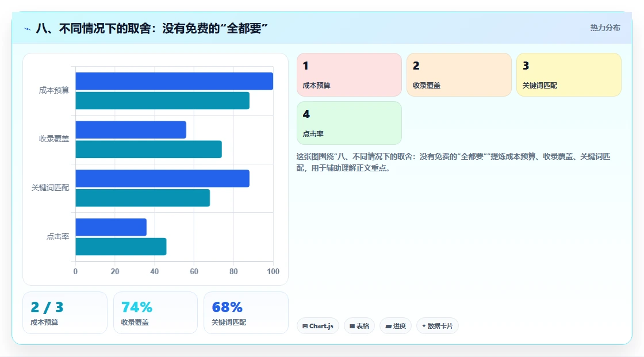Click the 数据卡片 tag

[x=438, y=326]
